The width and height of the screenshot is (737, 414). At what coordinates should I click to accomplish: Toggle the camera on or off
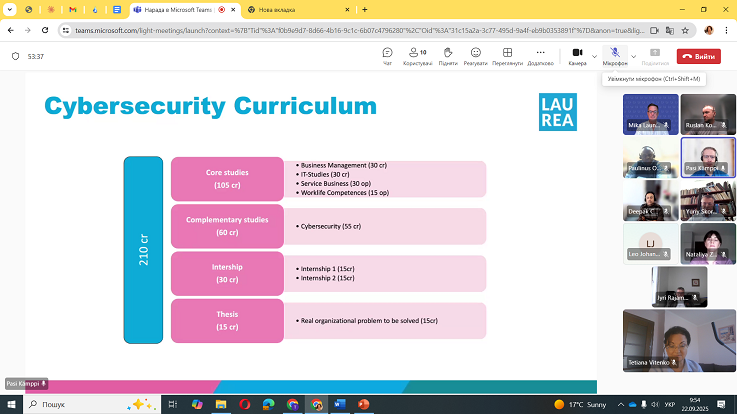click(x=577, y=54)
